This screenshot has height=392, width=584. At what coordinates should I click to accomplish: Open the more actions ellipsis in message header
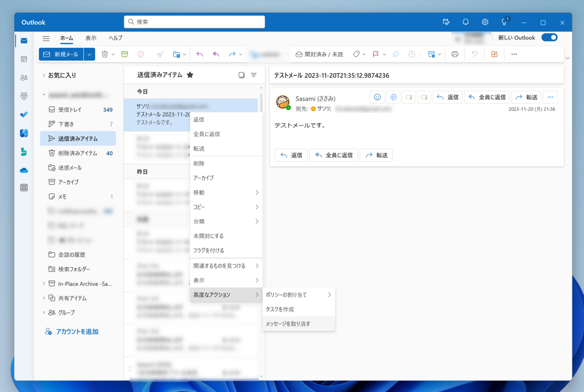click(x=550, y=97)
